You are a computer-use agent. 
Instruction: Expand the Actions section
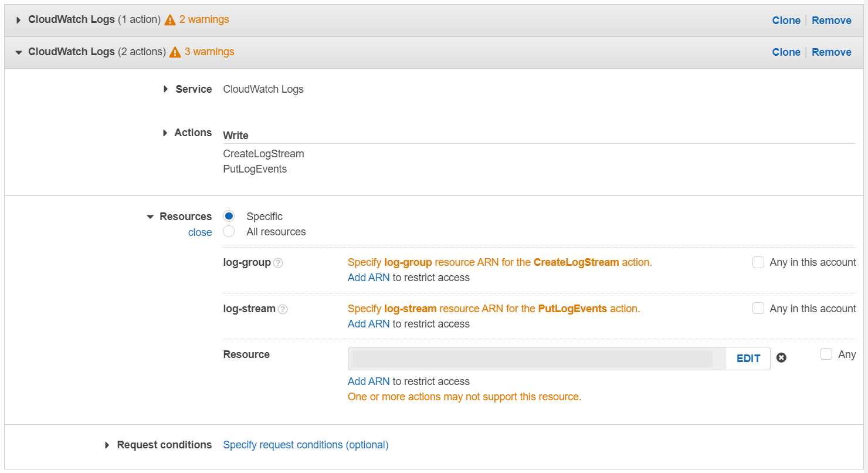tap(165, 133)
